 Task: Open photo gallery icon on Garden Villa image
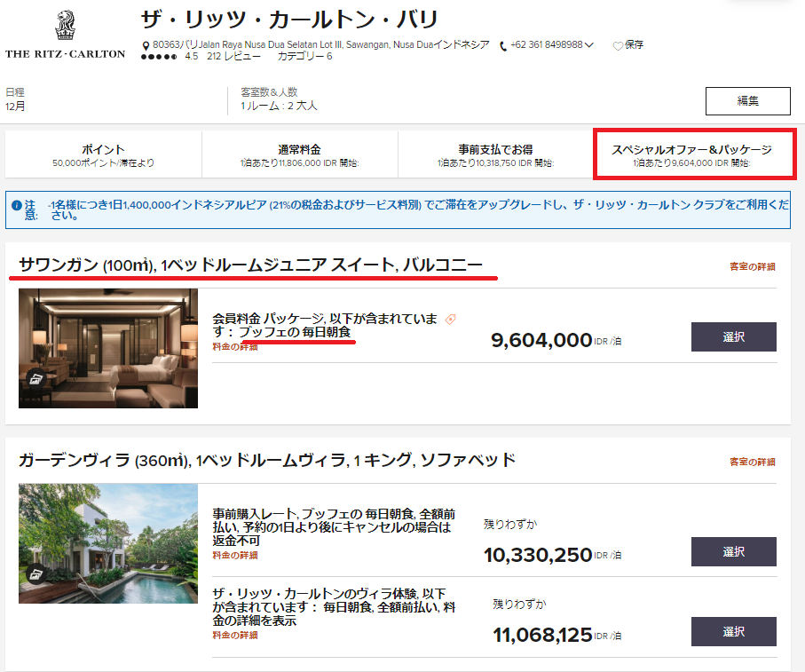36,574
